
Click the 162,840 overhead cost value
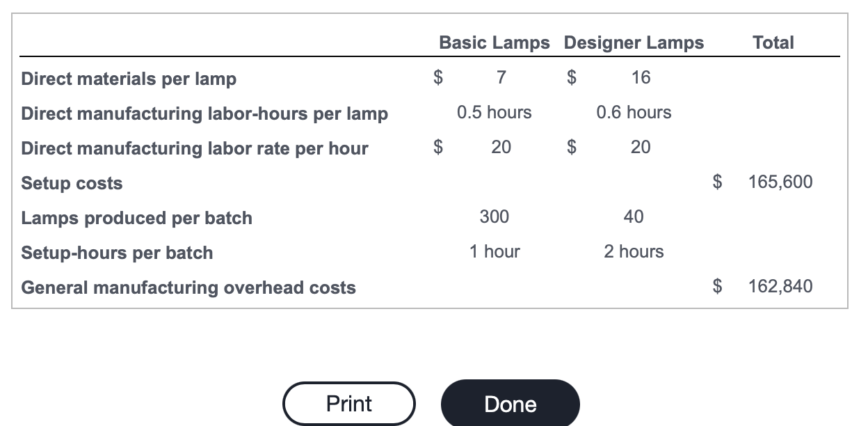click(x=781, y=286)
